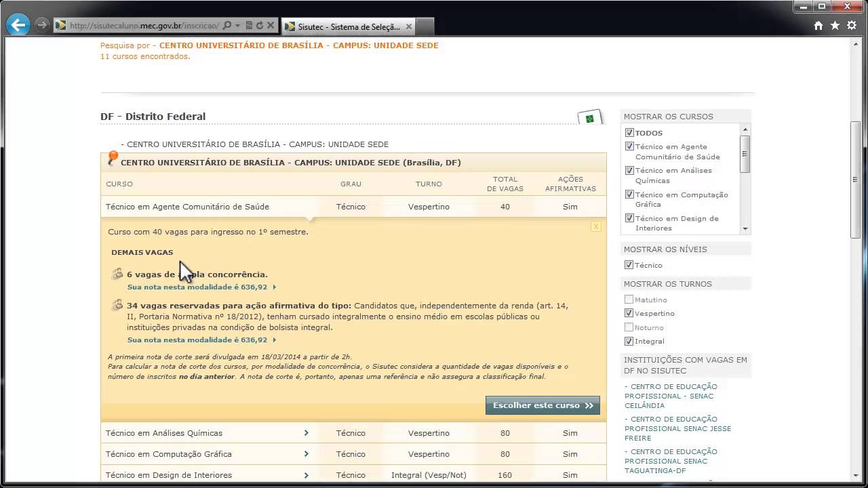Expand Técnico em Design de Interiores row arrow

[x=307, y=474]
